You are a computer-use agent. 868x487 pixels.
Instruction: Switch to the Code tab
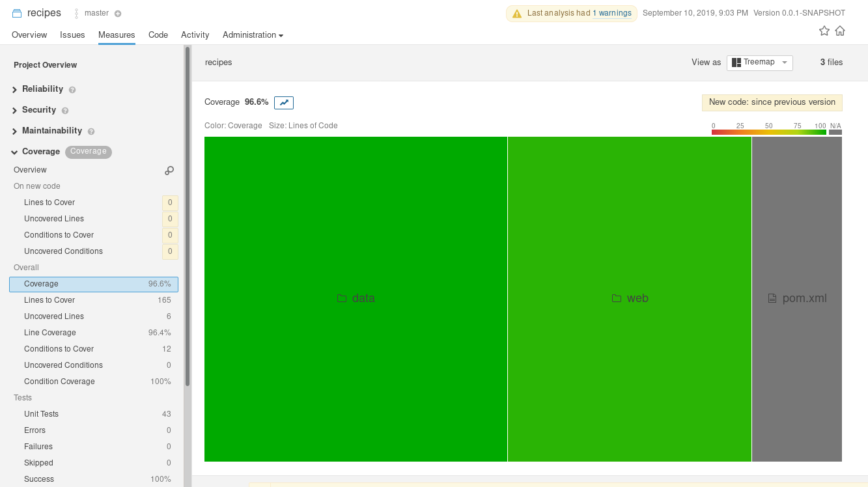pos(158,35)
